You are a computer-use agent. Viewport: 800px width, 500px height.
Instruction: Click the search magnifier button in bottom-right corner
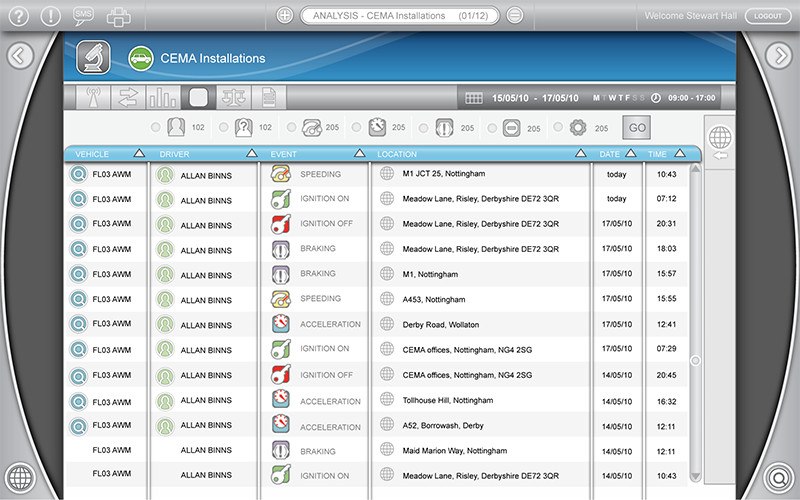779,478
